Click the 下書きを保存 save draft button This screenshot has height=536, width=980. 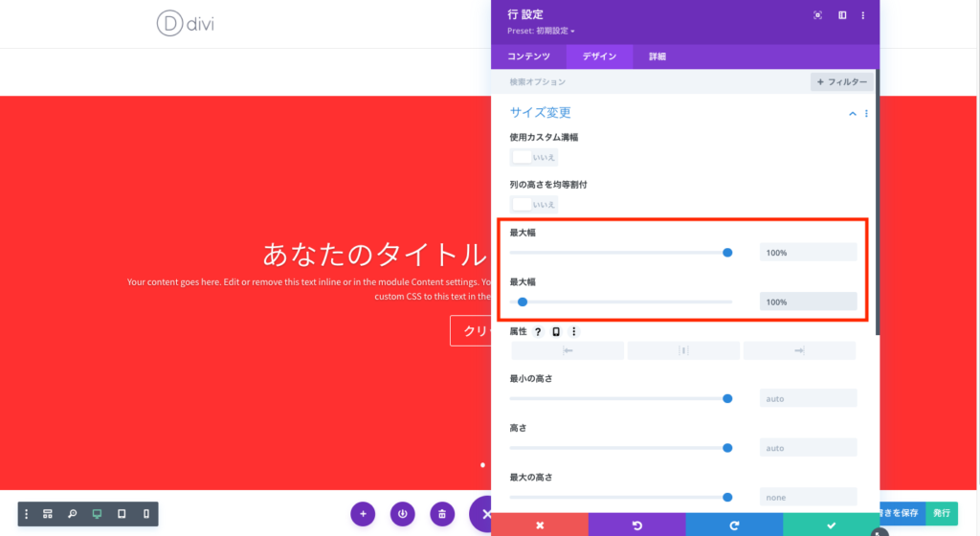coord(902,513)
